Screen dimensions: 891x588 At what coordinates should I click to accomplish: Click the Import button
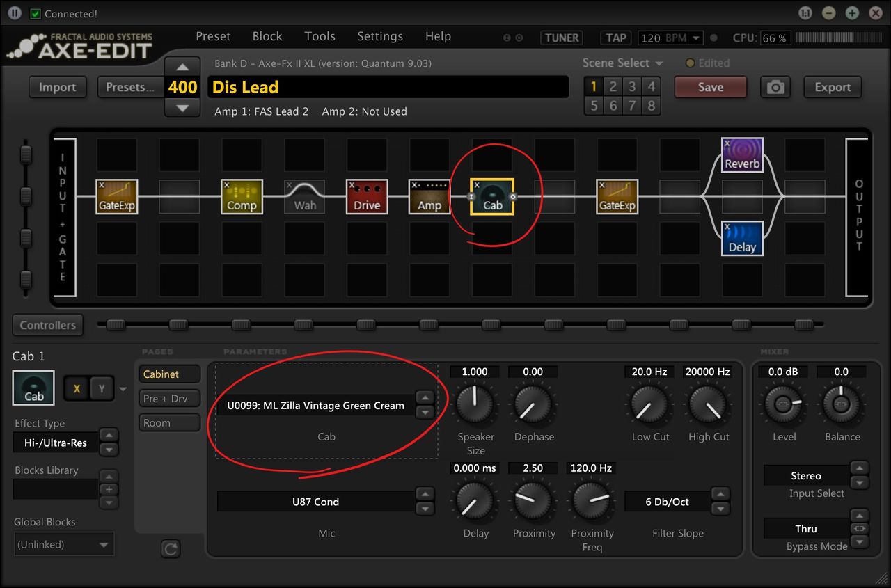point(57,87)
